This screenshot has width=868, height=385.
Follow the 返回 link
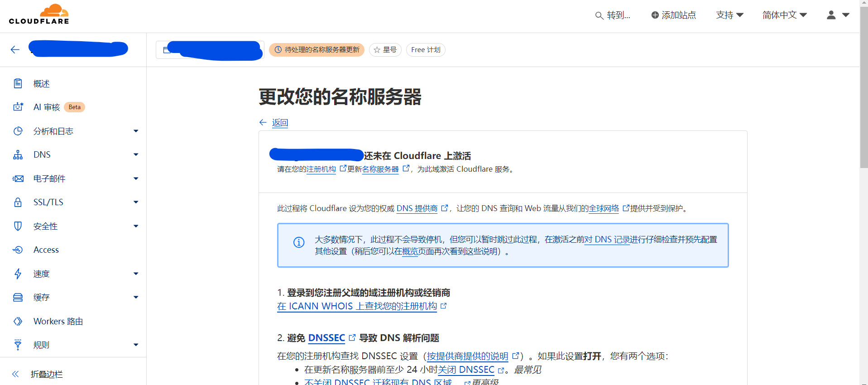[280, 122]
